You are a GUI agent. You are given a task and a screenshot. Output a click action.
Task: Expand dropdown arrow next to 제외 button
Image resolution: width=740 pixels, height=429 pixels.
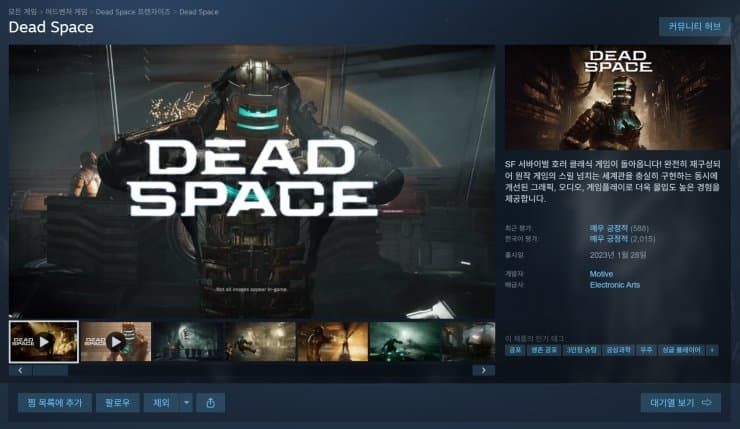(186, 403)
